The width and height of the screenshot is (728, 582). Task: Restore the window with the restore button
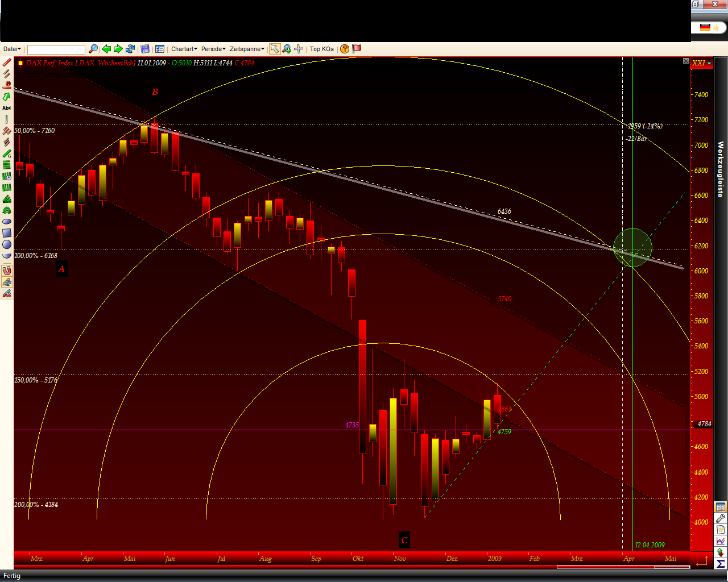[696, 4]
